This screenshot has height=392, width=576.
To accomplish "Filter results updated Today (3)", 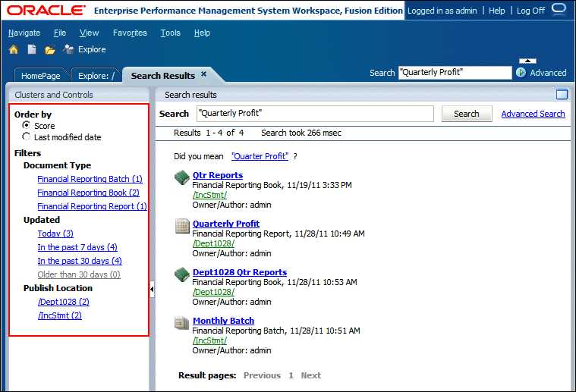I will click(55, 234).
